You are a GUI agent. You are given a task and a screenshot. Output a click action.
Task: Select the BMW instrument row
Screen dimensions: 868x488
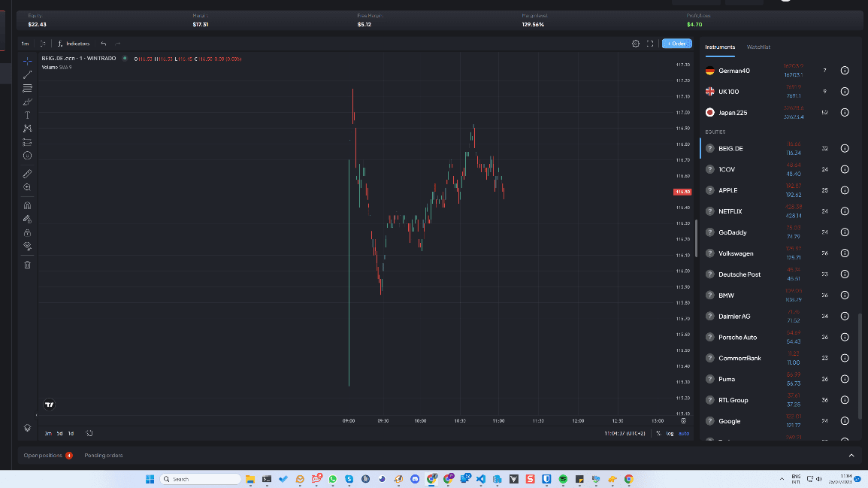tap(777, 296)
